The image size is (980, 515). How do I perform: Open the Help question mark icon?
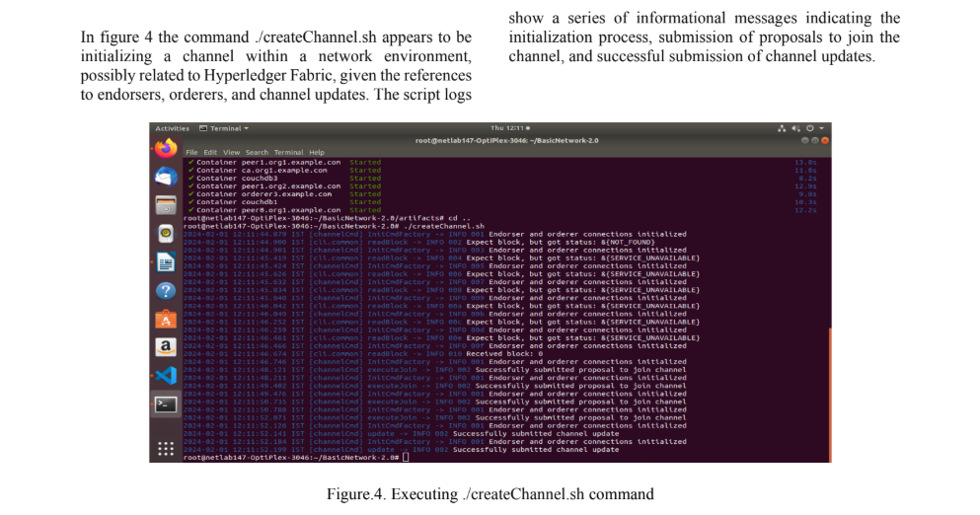(x=166, y=291)
